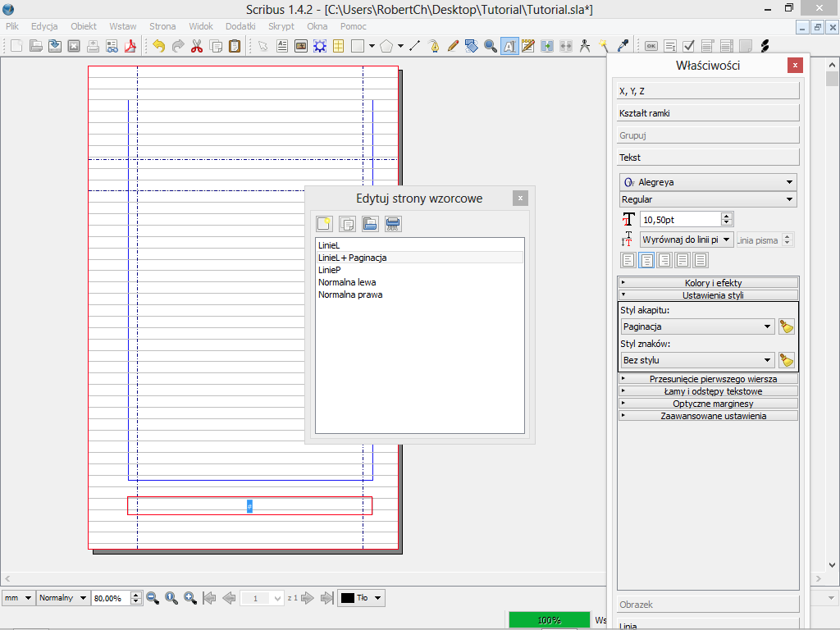The height and width of the screenshot is (630, 840).
Task: Choose the Eyedropper tool
Action: tap(623, 46)
